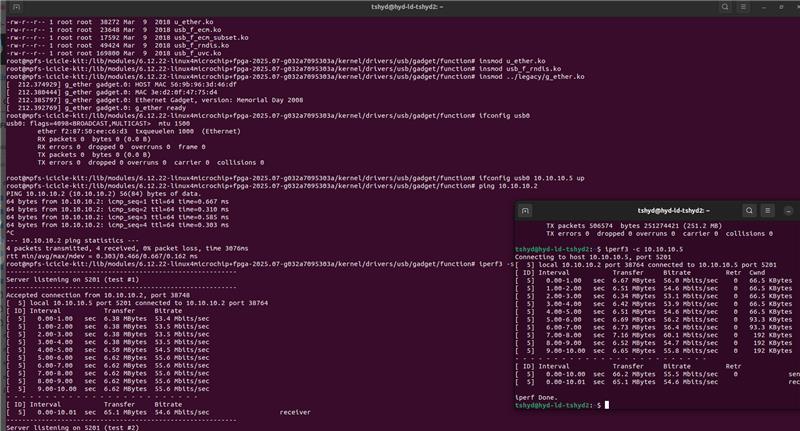Image resolution: width=800 pixels, height=431 pixels.
Task: Click the 'mtu 1500' value
Action: [174, 123]
